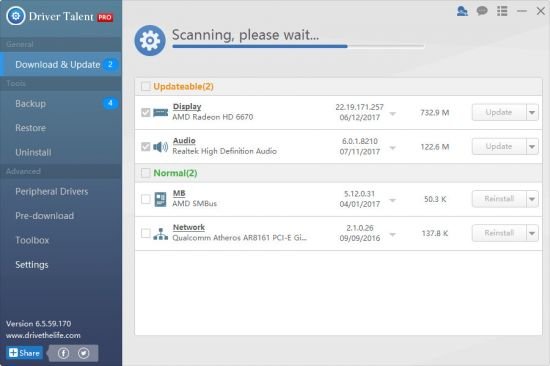
Task: Click the Updateable(2) heading
Action: 183,86
